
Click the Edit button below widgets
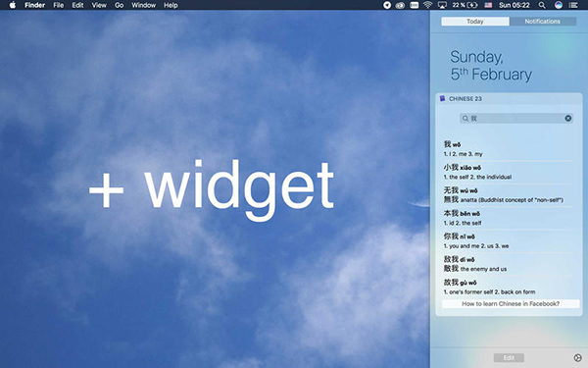509,358
